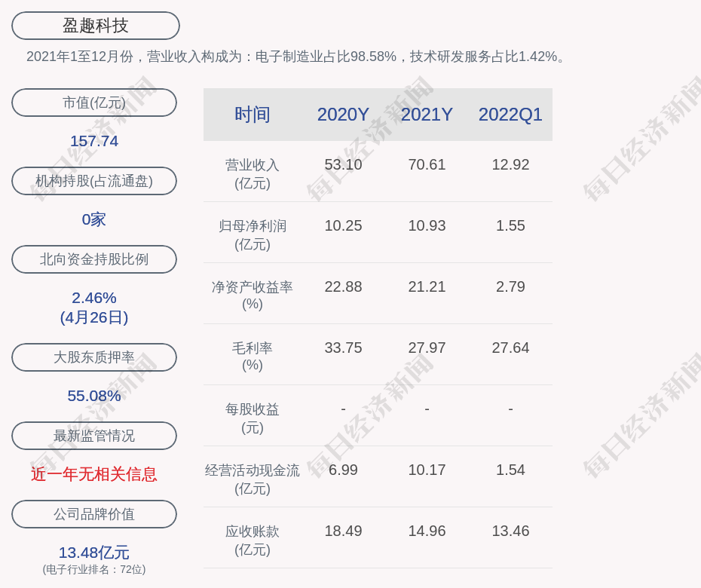Screen dimensions: 701x588
Task: Click the gross margin value 33.75
Action: coord(343,348)
